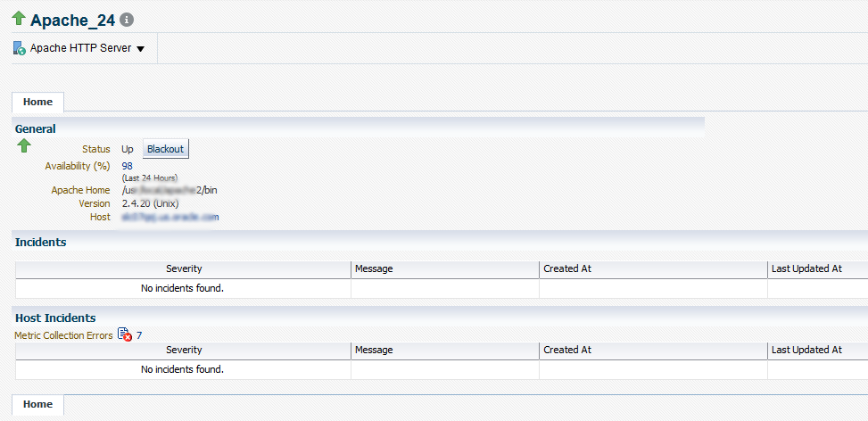Click the Metric Collection Errors document icon

click(x=125, y=334)
